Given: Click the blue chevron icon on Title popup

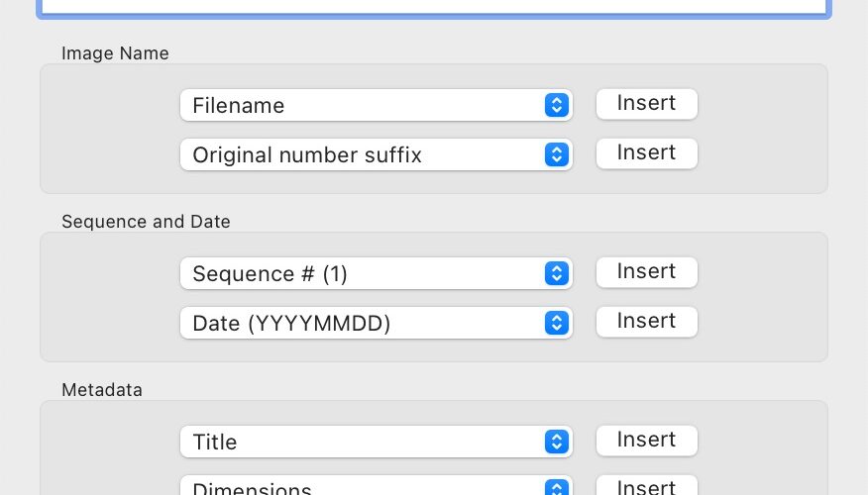Looking at the screenshot, I should pyautogui.click(x=556, y=442).
